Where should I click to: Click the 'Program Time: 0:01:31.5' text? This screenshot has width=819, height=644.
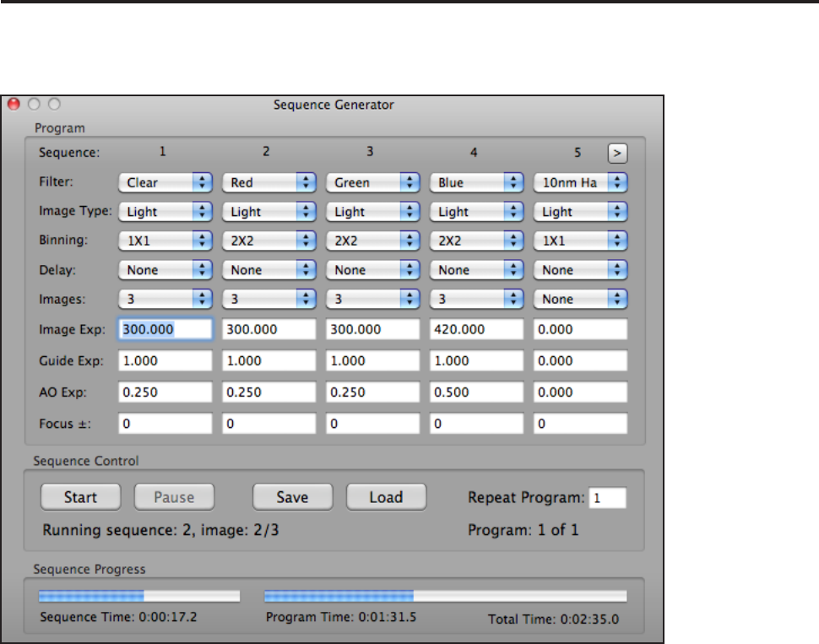[341, 617]
